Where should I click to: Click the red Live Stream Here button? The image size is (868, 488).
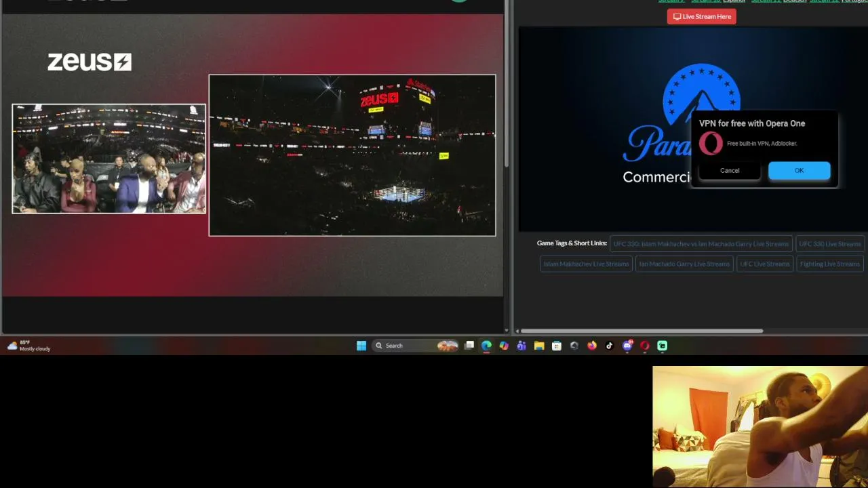[x=701, y=16]
